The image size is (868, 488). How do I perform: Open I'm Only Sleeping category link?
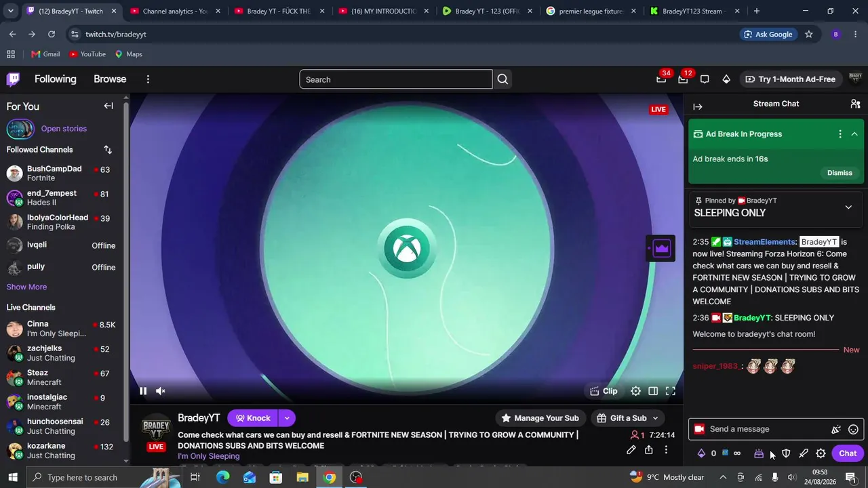(209, 456)
